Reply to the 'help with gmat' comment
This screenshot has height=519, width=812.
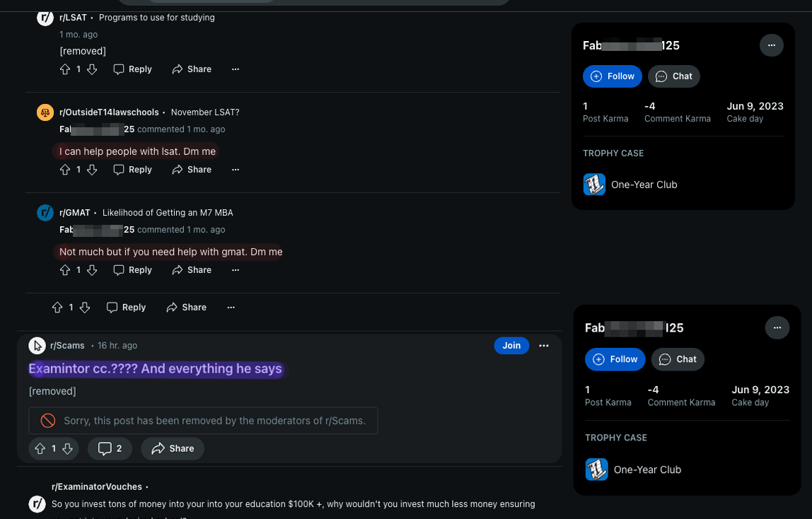[132, 270]
